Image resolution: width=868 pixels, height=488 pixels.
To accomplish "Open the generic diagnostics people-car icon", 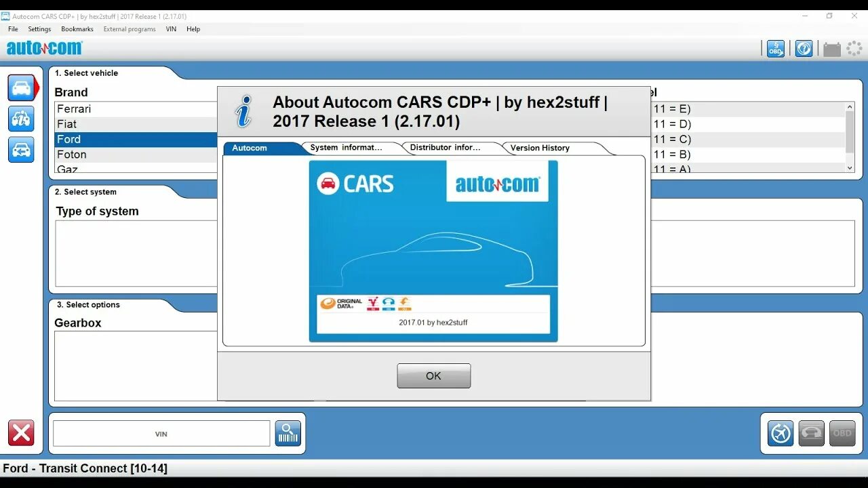I will point(21,119).
